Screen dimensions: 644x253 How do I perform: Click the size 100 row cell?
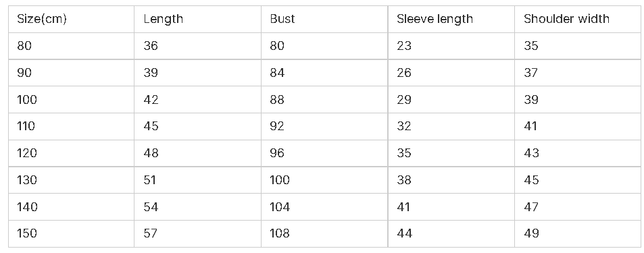pos(71,100)
